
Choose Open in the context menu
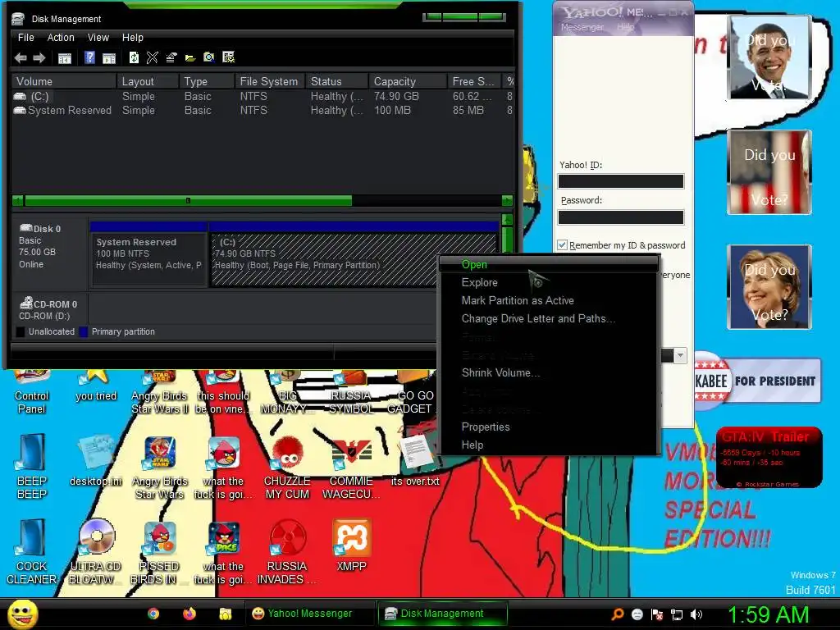pyautogui.click(x=549, y=264)
